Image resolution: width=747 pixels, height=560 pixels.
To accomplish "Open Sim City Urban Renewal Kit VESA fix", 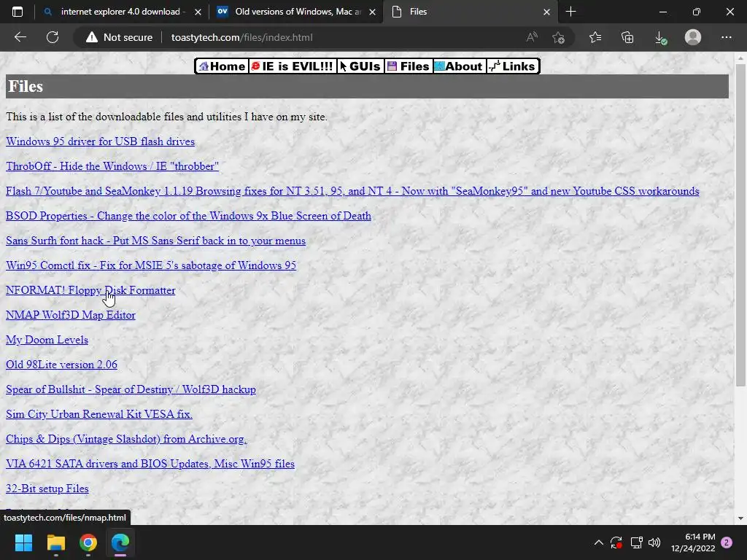I will pos(99,414).
